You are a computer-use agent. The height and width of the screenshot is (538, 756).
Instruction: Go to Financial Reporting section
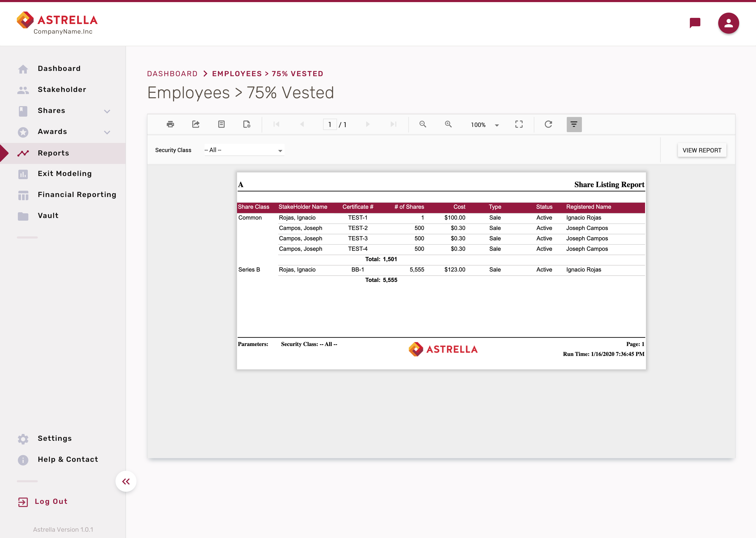point(77,195)
